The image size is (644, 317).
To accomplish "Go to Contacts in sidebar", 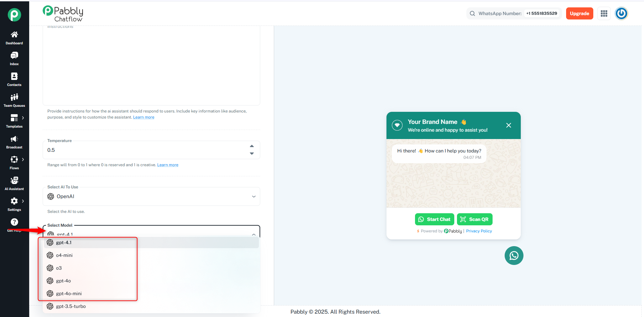I will pyautogui.click(x=14, y=80).
